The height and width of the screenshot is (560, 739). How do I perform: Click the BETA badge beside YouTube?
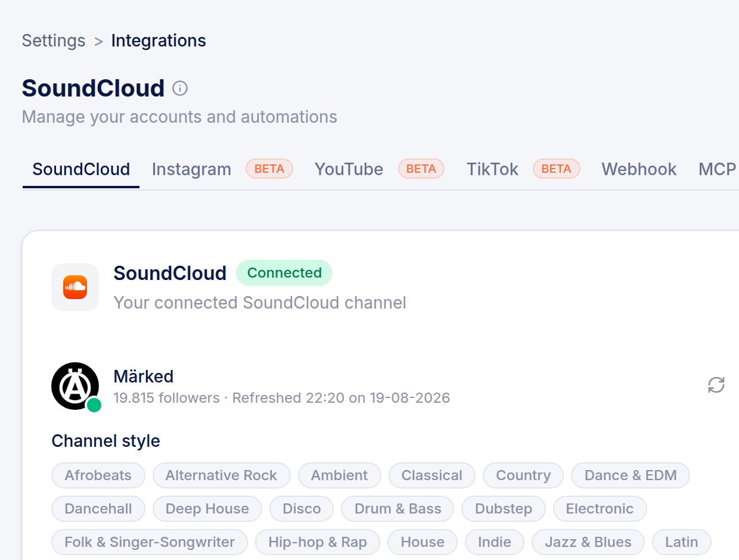tap(421, 169)
